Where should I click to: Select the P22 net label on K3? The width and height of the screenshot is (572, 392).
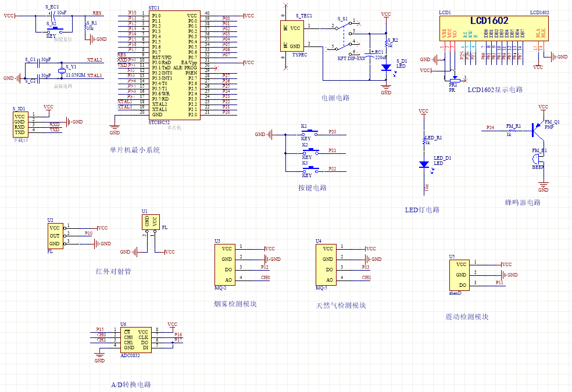point(333,168)
